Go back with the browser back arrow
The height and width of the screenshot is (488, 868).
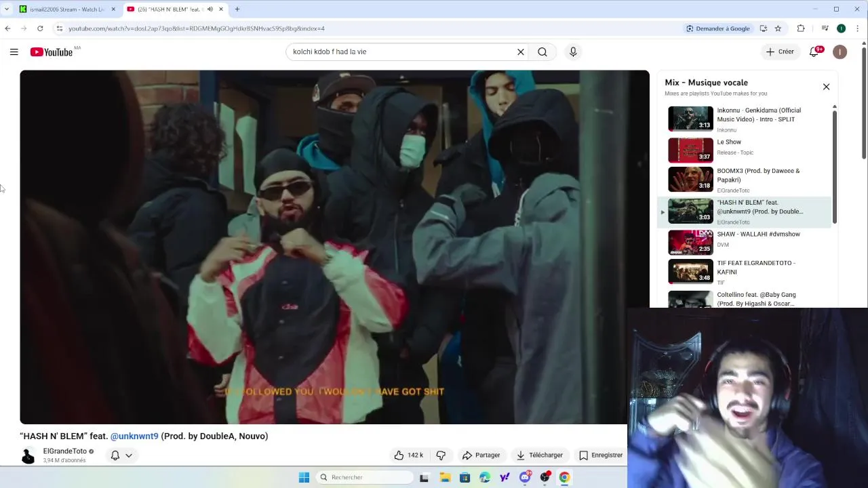tap(7, 28)
